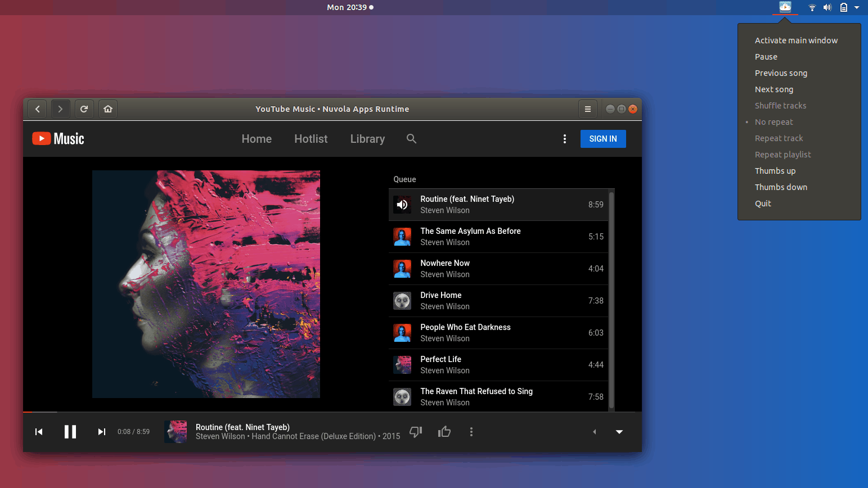Select Repeat track in tray menu
The height and width of the screenshot is (488, 868).
point(779,138)
